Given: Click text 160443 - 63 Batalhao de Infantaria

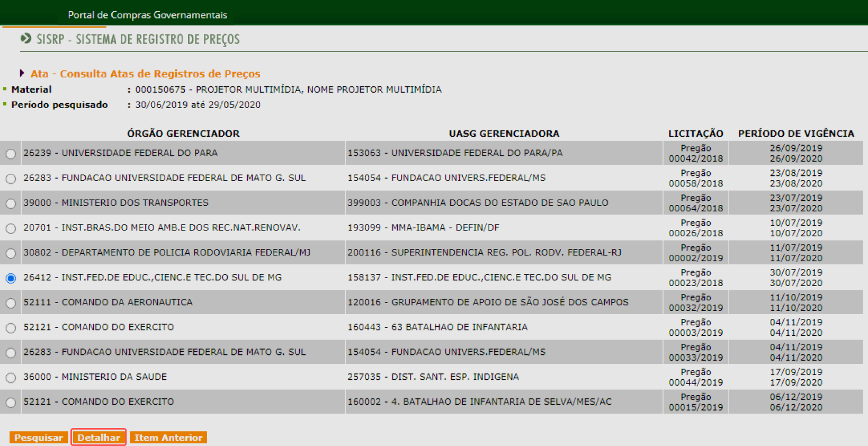Looking at the screenshot, I should (x=437, y=327).
